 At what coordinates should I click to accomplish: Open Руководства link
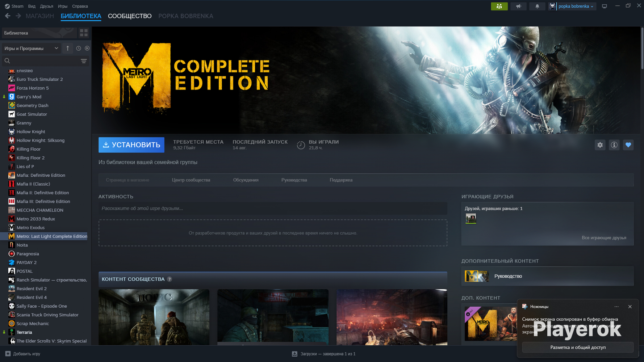pyautogui.click(x=294, y=180)
